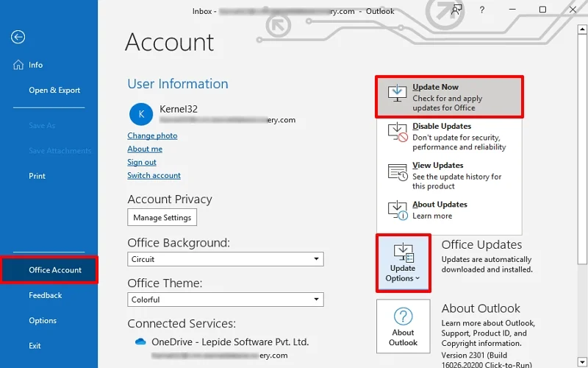
Task: Click the scrollbar down arrow
Action: pyautogui.click(x=582, y=362)
